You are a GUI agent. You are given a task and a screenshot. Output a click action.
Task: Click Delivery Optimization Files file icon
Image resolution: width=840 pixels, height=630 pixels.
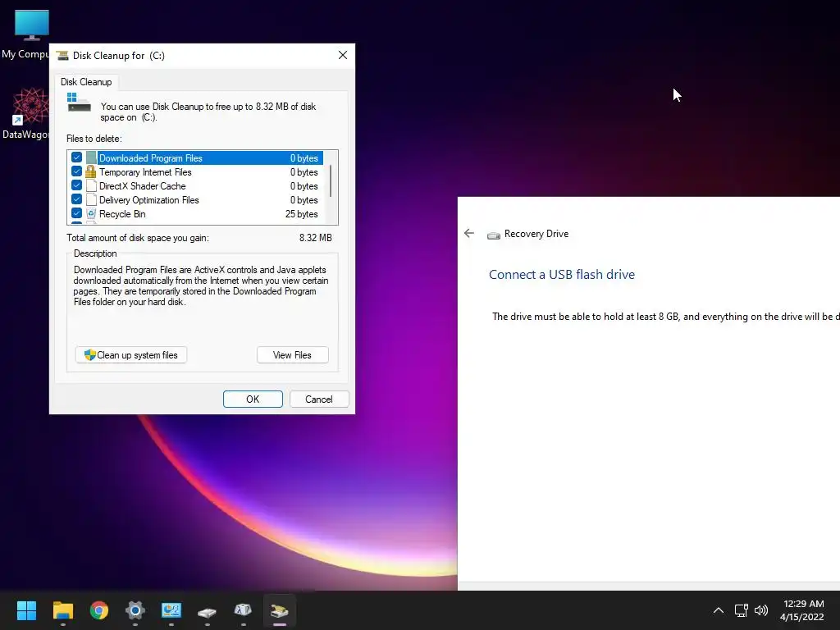90,200
